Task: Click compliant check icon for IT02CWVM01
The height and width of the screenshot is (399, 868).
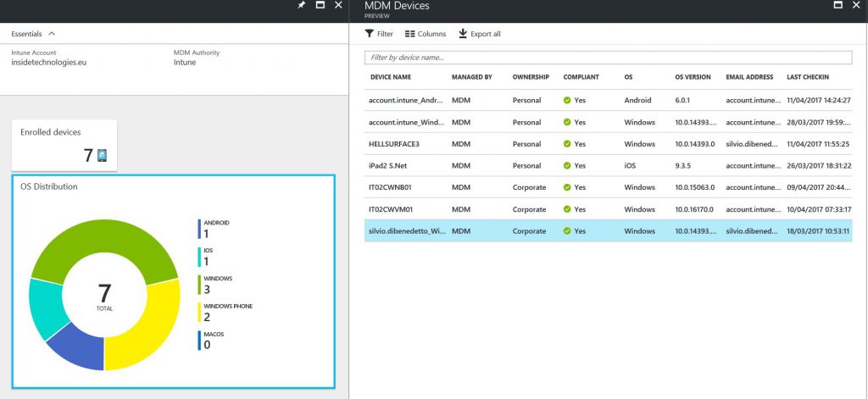Action: pyautogui.click(x=567, y=209)
